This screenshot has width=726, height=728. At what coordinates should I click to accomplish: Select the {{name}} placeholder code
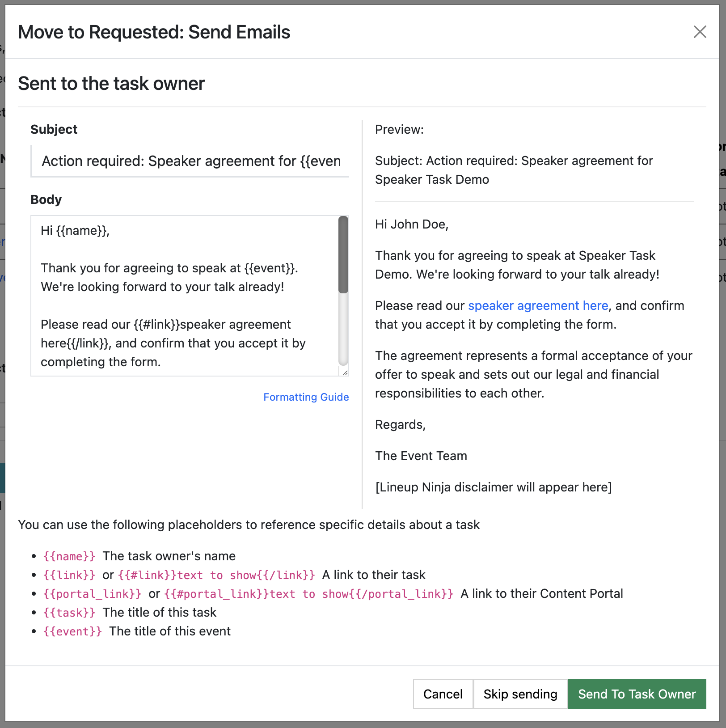click(69, 556)
